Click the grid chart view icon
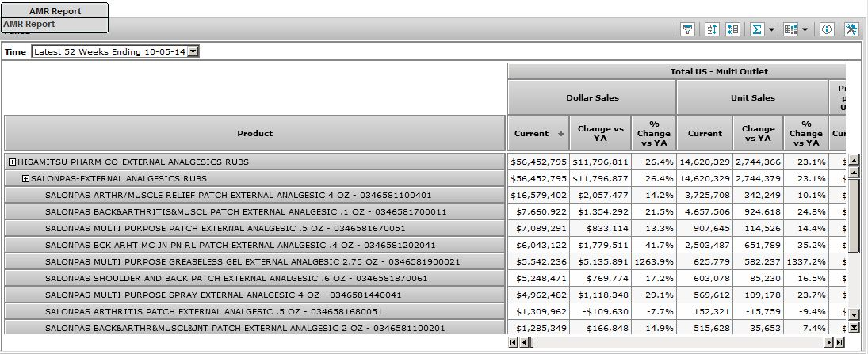Viewport: 868px width, 354px height. pos(790,29)
